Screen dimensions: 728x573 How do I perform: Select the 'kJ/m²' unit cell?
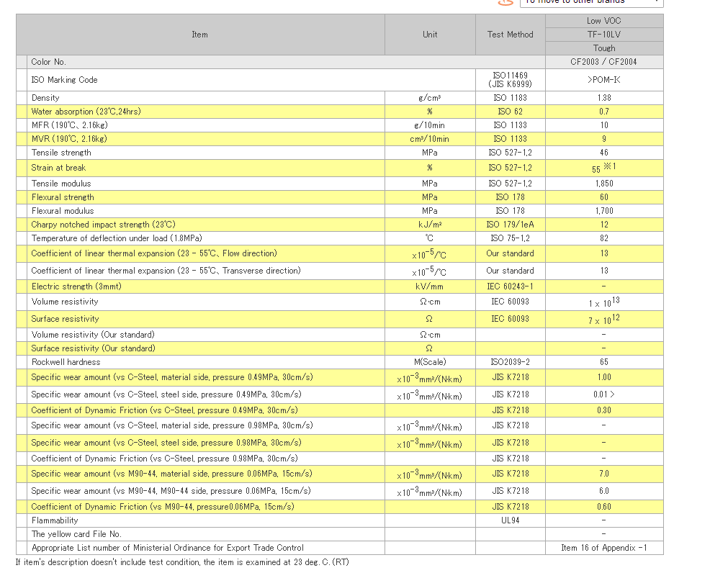coord(430,225)
